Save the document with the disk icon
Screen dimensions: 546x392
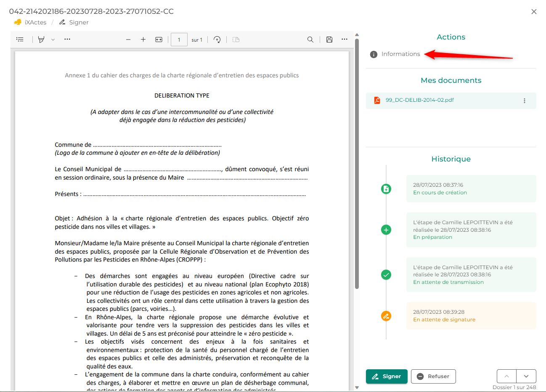tap(329, 40)
